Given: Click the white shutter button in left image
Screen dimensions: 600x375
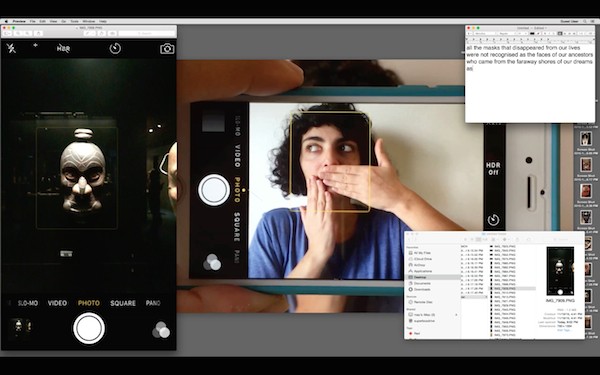Looking at the screenshot, I should coord(89,328).
